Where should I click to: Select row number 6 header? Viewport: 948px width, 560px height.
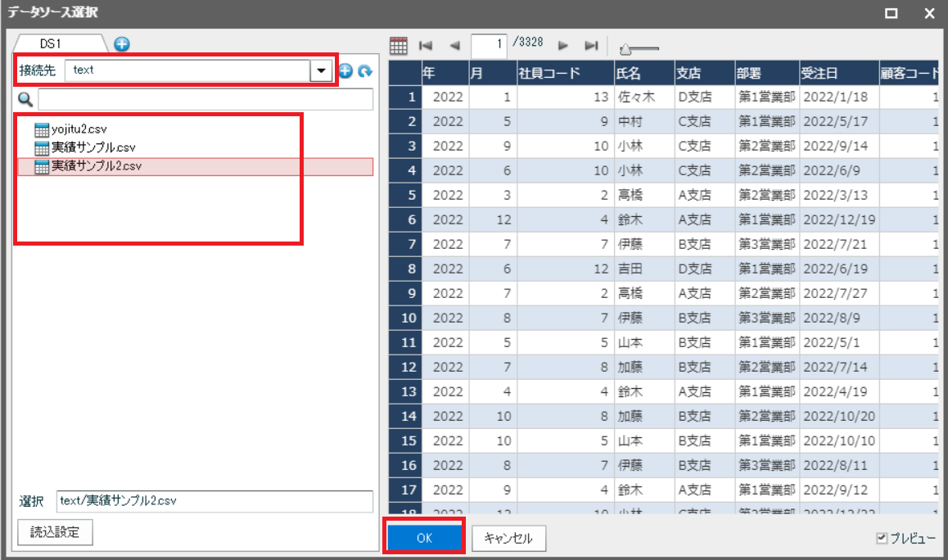pyautogui.click(x=405, y=219)
